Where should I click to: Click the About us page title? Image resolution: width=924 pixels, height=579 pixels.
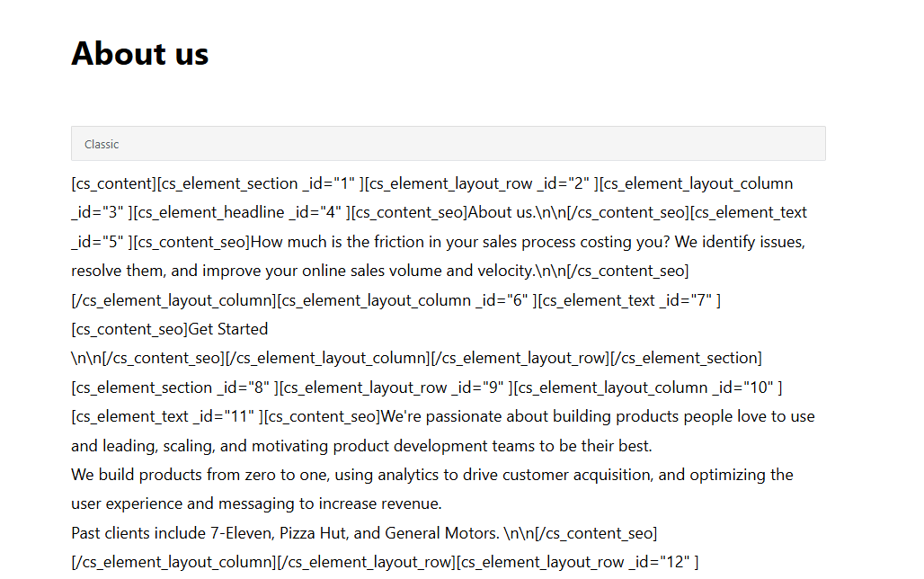tap(139, 54)
